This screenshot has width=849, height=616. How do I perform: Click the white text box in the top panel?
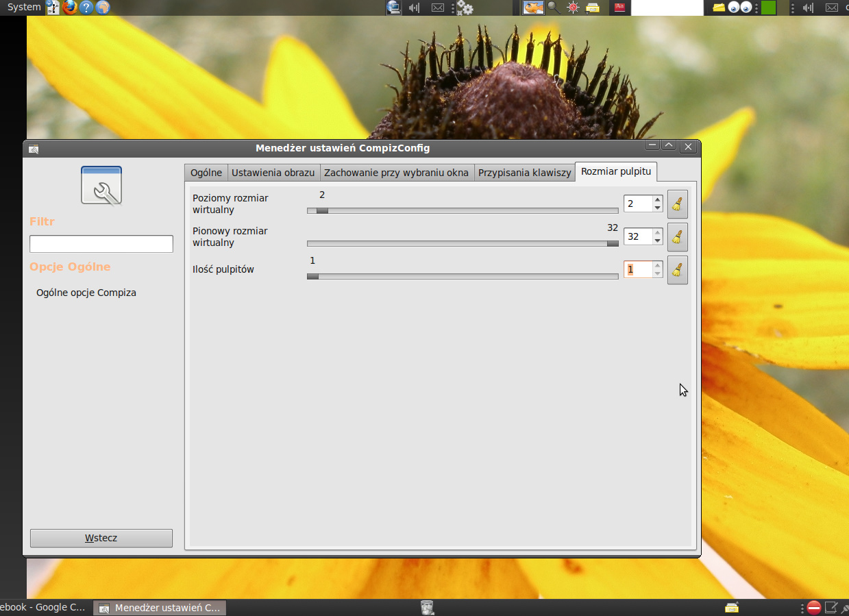pyautogui.click(x=667, y=8)
